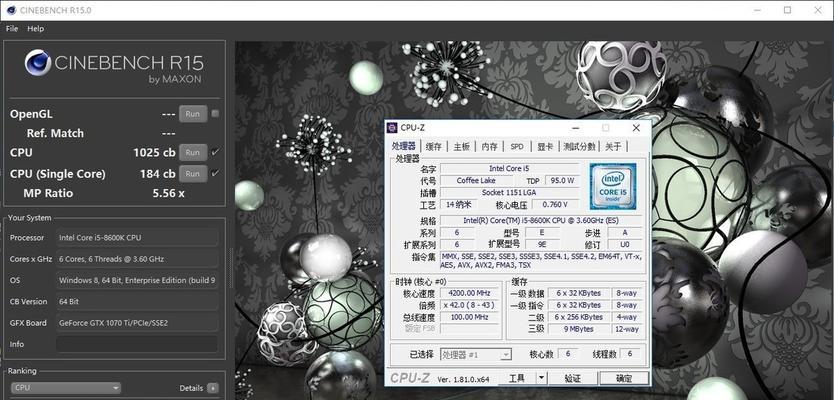Click the 名字 value Intel Core i5

coord(509,169)
